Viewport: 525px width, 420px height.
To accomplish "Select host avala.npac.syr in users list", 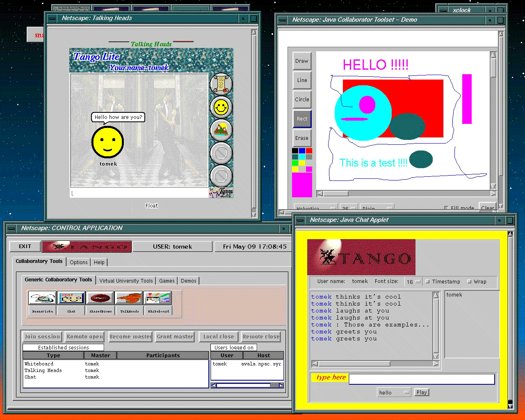I will [x=261, y=364].
